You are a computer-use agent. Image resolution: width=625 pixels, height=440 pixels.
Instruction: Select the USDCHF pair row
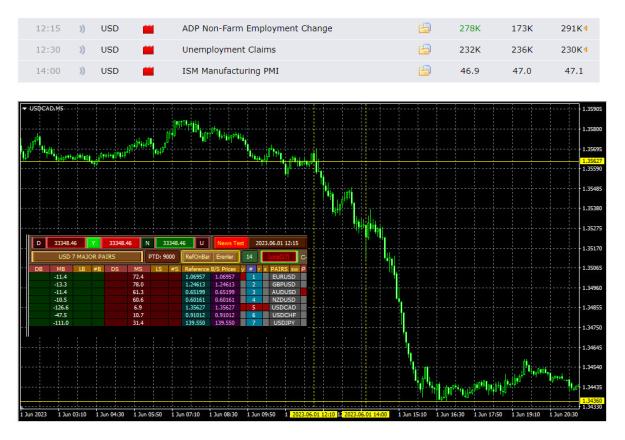284,315
